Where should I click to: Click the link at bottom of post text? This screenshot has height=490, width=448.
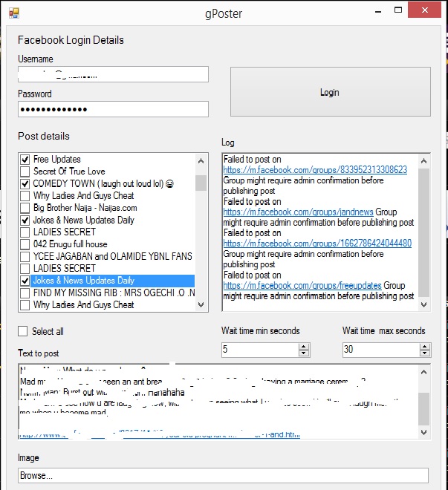point(160,434)
